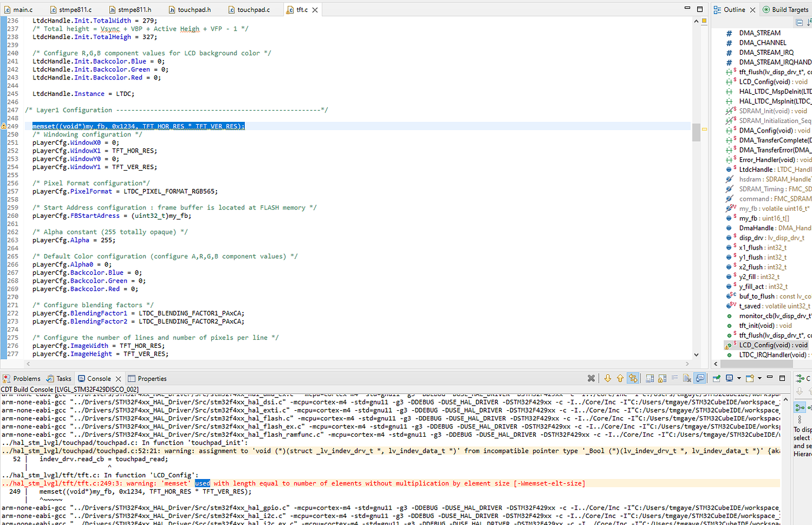Jump to next error in console
The height and width of the screenshot is (525, 812).
tap(608, 378)
